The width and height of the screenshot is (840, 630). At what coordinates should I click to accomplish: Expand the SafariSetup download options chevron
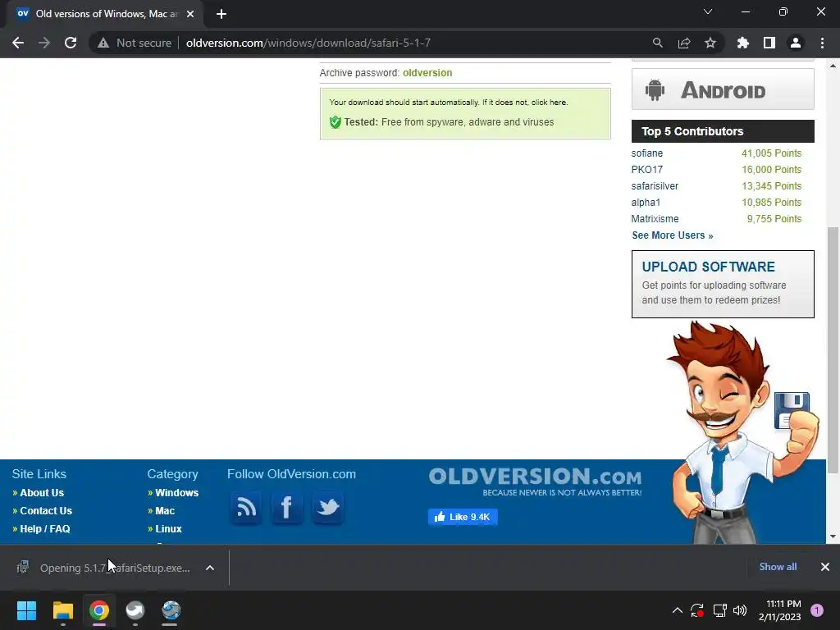[x=210, y=568]
